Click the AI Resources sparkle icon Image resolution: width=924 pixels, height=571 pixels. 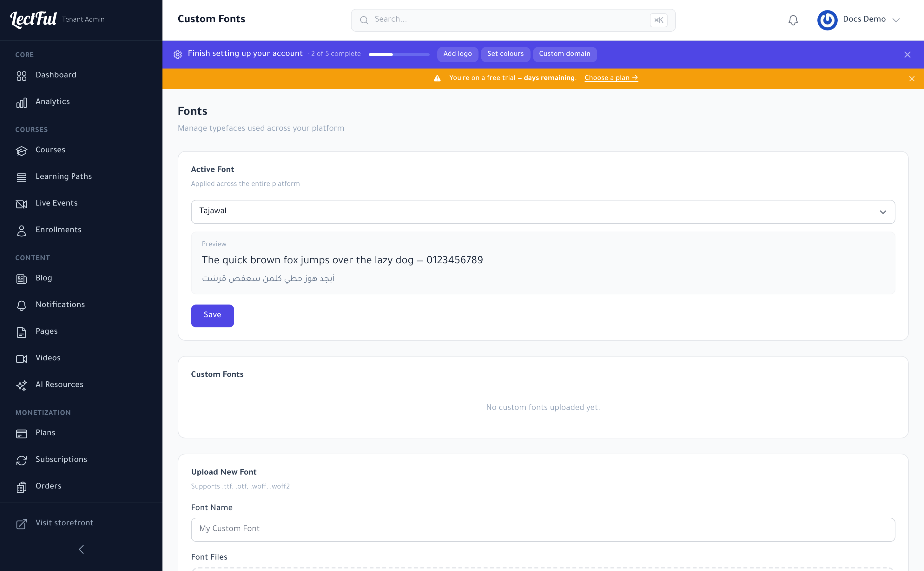[22, 385]
